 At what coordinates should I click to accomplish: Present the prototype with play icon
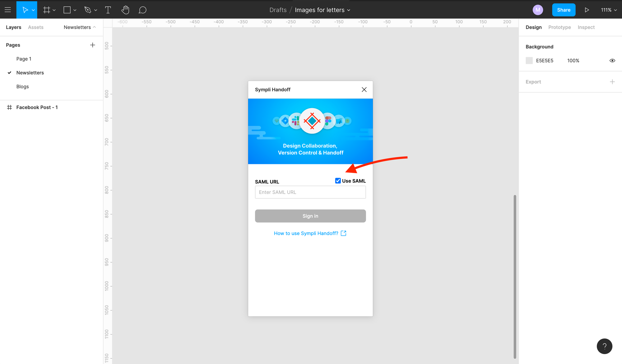click(587, 10)
